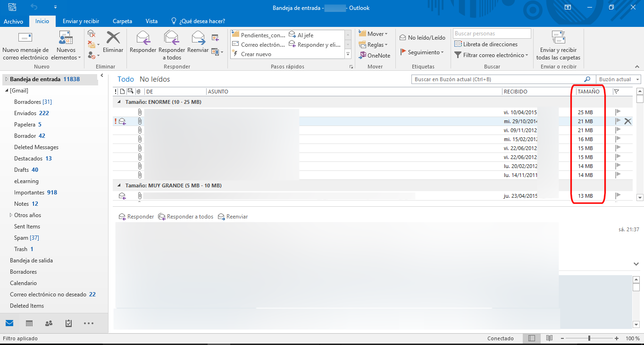
Task: Switch to the Carpeta tab
Action: tap(122, 21)
